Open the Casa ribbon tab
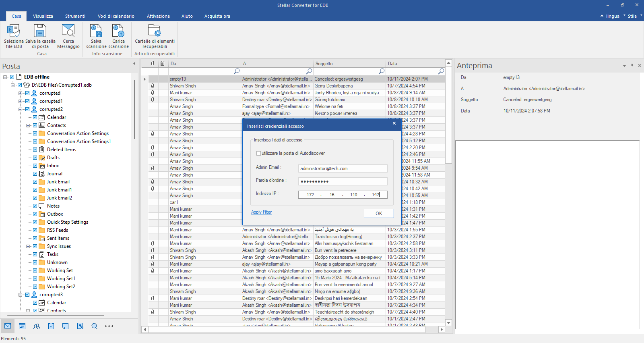This screenshot has height=343, width=644. click(17, 16)
